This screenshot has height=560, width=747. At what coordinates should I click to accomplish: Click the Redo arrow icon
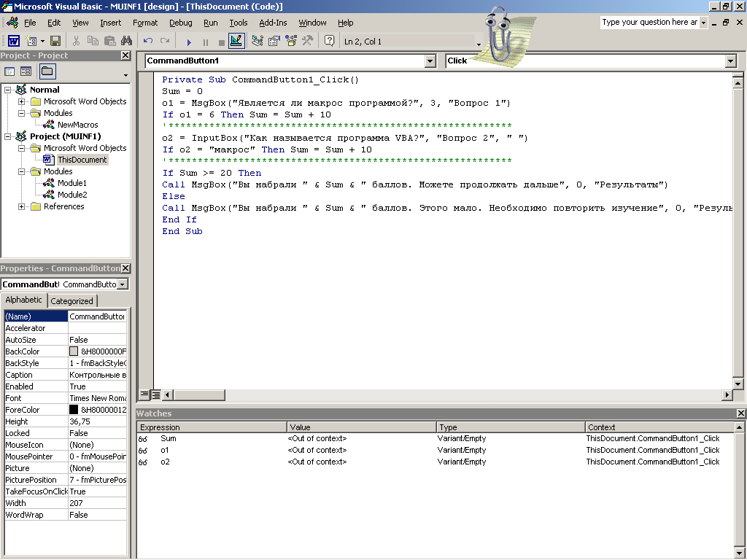tap(165, 41)
